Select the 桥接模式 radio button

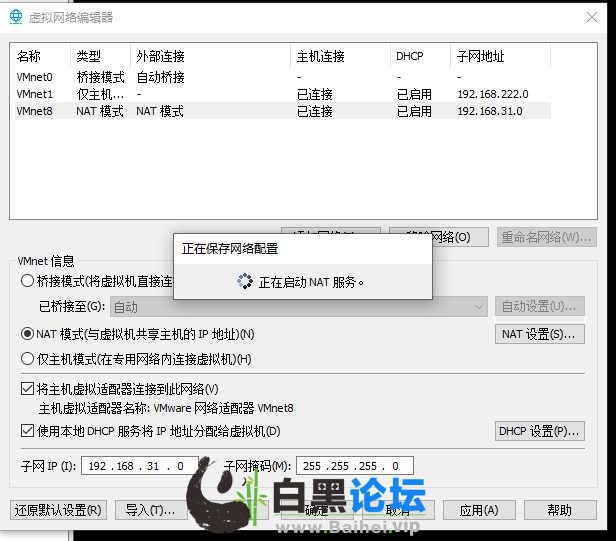point(28,281)
